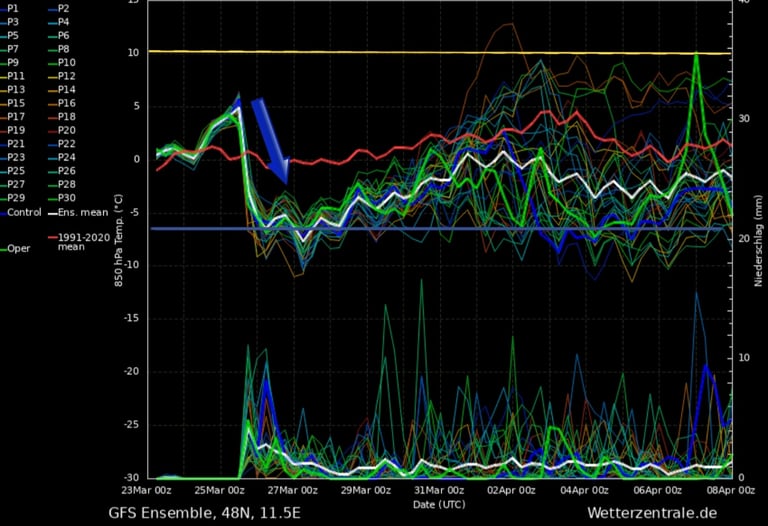Choose the P16 legend entry

pyautogui.click(x=67, y=103)
